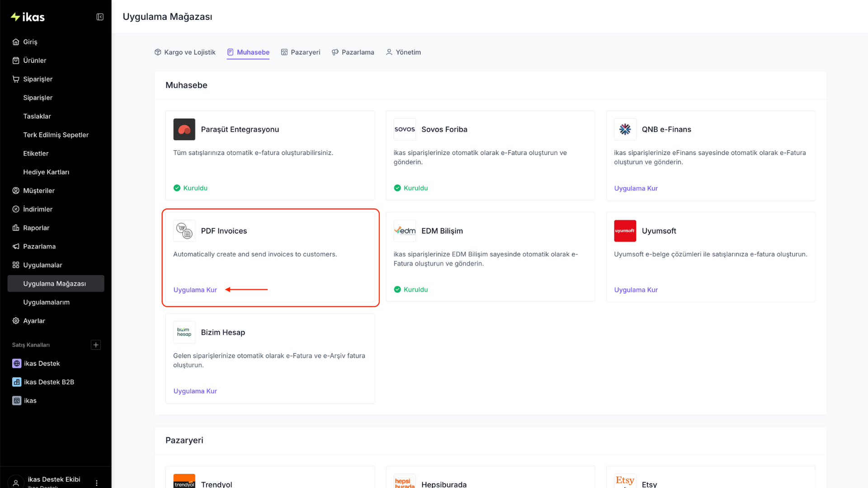Screen dimensions: 868x488
Task: Select the Muhasebe tab
Action: pyautogui.click(x=248, y=52)
